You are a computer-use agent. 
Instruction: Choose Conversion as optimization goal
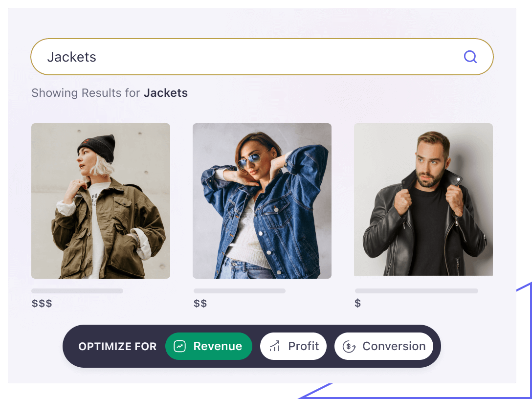click(384, 346)
